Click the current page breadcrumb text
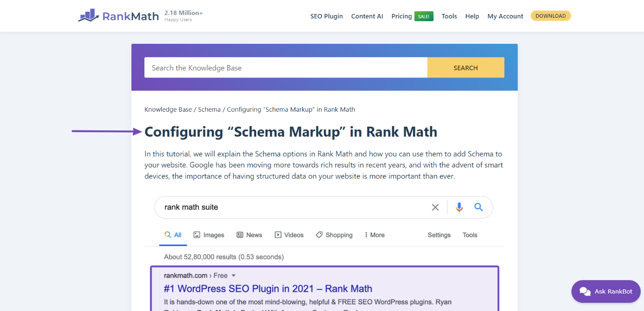The height and width of the screenshot is (311, 644). (x=291, y=109)
